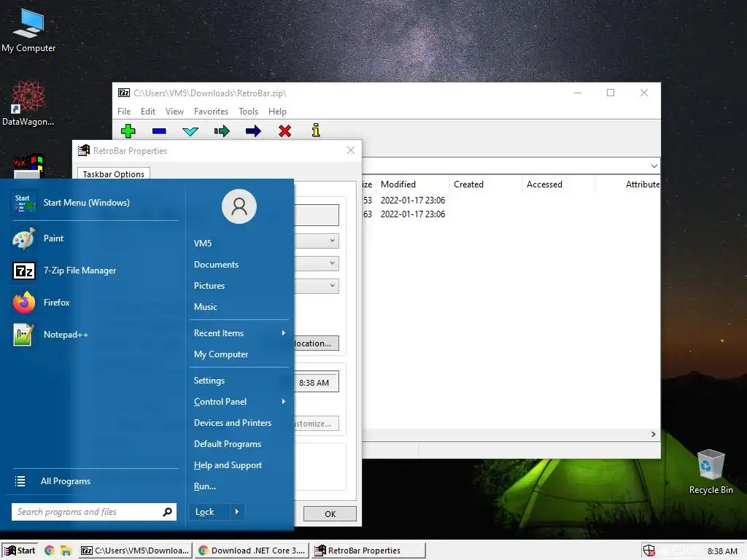Click the security shield tray icon
This screenshot has width=747, height=560.
coord(649,551)
